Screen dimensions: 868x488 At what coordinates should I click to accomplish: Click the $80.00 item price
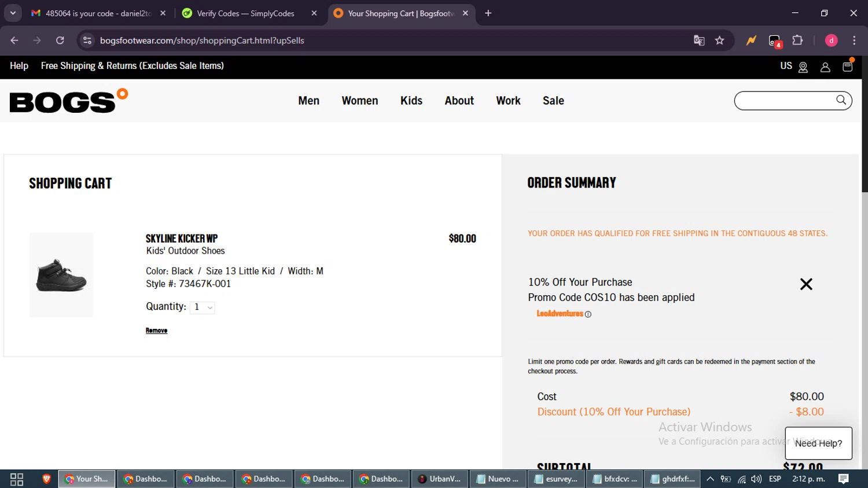tap(462, 239)
